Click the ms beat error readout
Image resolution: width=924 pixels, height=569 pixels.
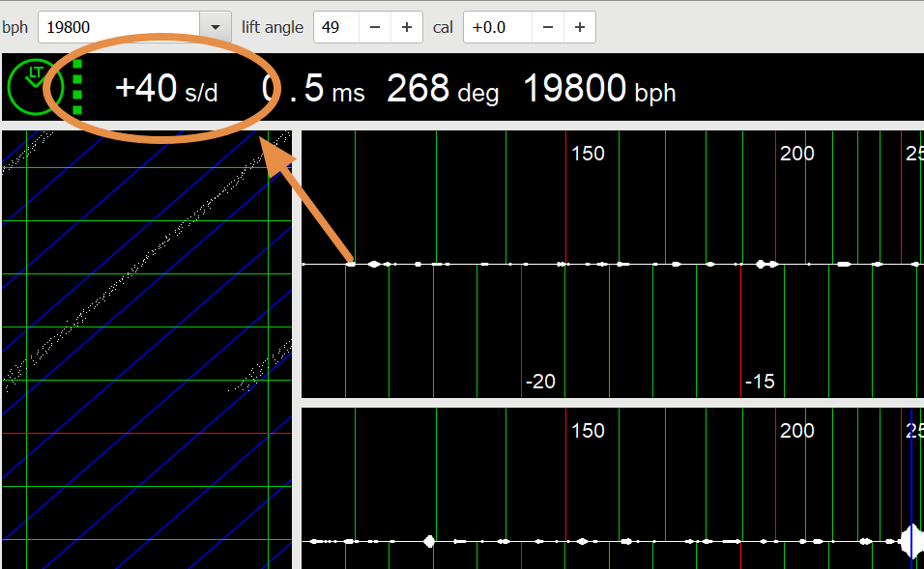click(314, 90)
